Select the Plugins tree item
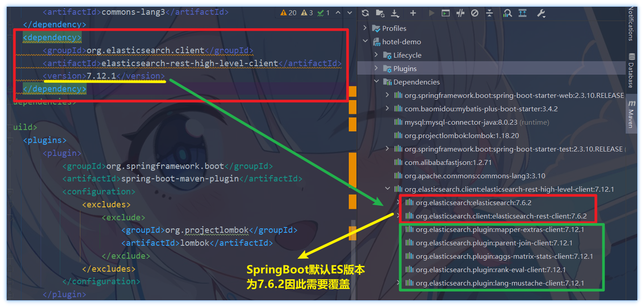The height and width of the screenshot is (307, 644). [405, 68]
